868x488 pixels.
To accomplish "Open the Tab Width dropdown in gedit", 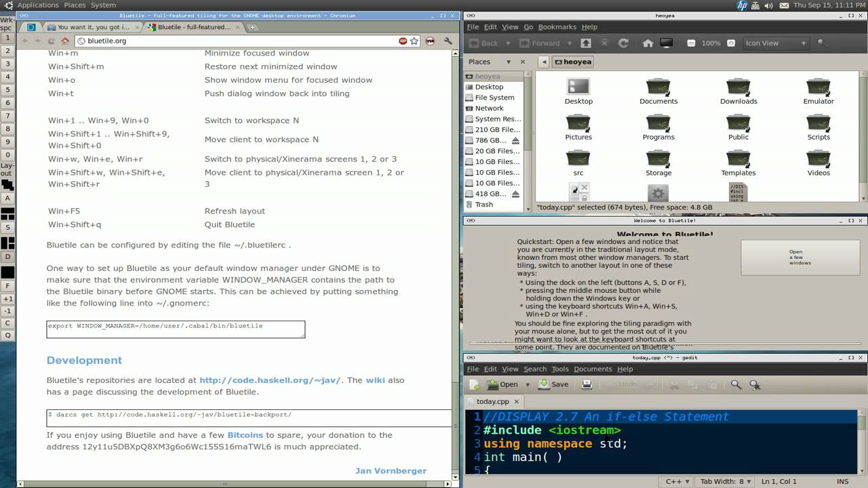I will 726,481.
